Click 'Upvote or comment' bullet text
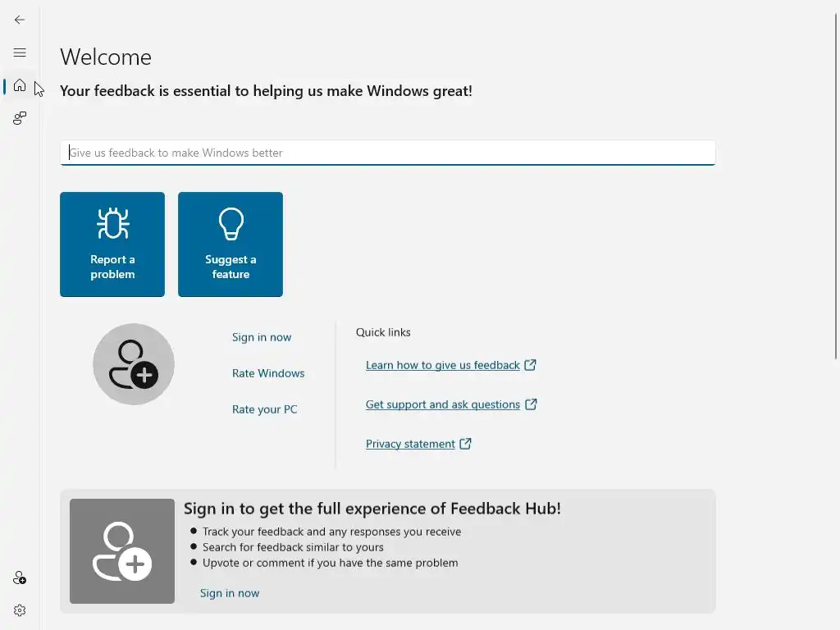The image size is (840, 630). pos(330,563)
